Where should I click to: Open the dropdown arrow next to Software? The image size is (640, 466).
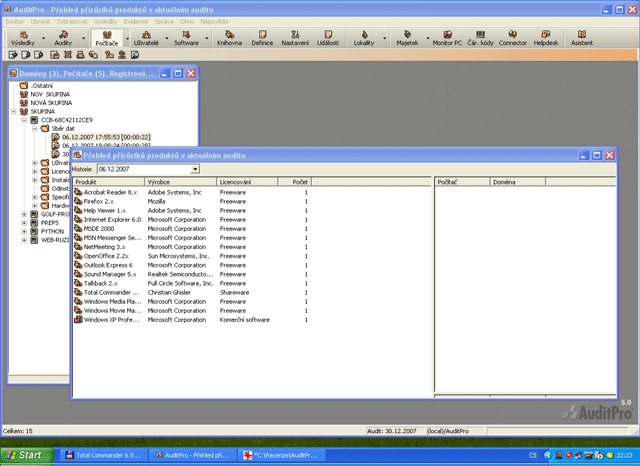[x=207, y=38]
